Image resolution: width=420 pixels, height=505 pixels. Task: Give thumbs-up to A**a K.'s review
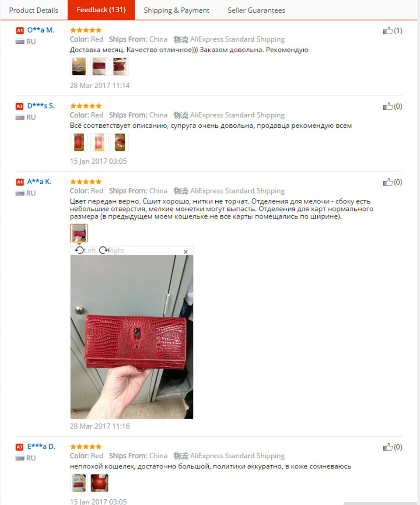point(388,182)
